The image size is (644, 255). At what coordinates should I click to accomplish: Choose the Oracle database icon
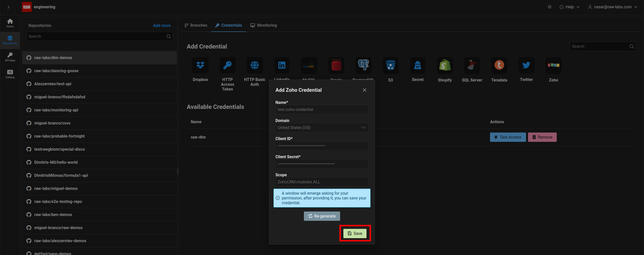pyautogui.click(x=336, y=65)
